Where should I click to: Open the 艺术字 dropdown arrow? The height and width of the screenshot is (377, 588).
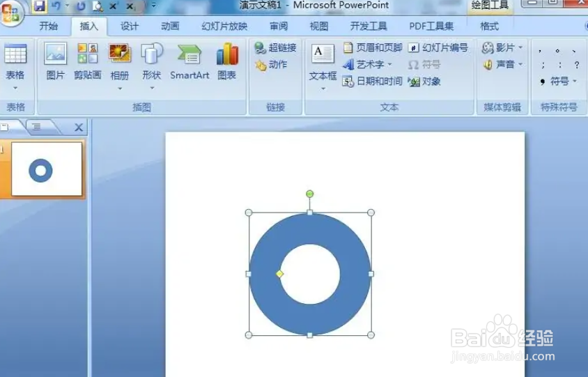389,65
